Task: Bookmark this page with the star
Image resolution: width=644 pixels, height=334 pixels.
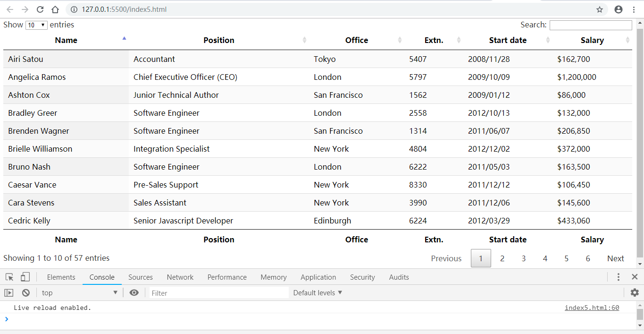Action: [600, 9]
